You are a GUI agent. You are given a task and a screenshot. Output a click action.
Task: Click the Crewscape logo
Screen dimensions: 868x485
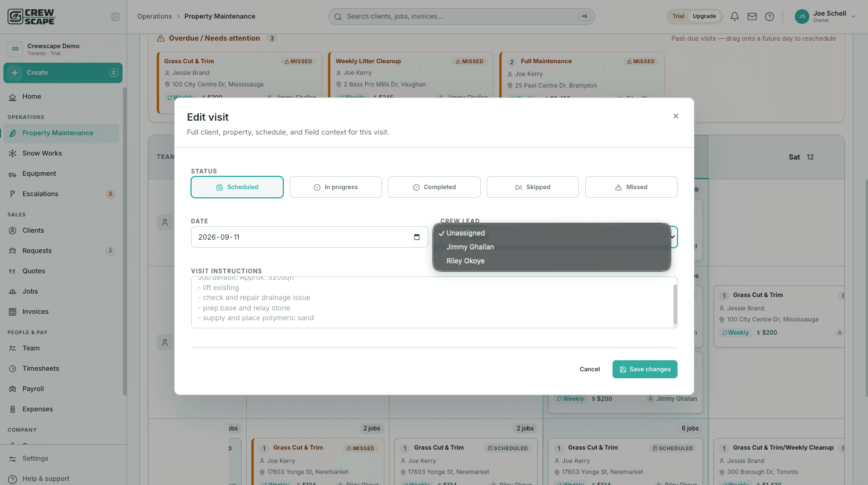pyautogui.click(x=31, y=17)
